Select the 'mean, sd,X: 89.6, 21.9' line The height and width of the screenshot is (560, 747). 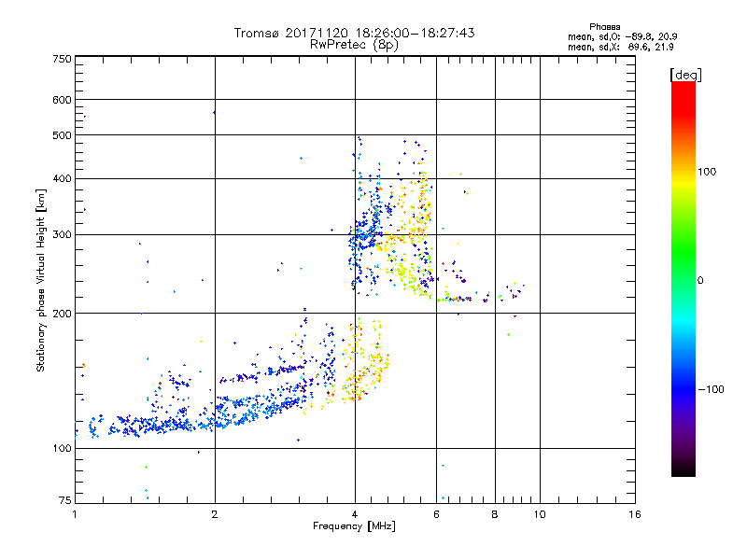[621, 48]
